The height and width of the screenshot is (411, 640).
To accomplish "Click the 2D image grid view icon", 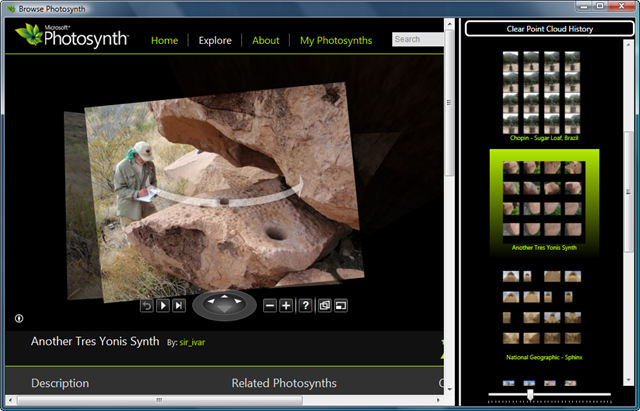I will coord(323,305).
